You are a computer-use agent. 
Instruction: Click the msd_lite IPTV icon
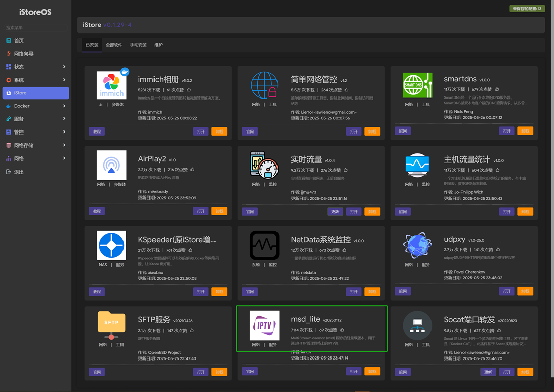click(x=264, y=325)
